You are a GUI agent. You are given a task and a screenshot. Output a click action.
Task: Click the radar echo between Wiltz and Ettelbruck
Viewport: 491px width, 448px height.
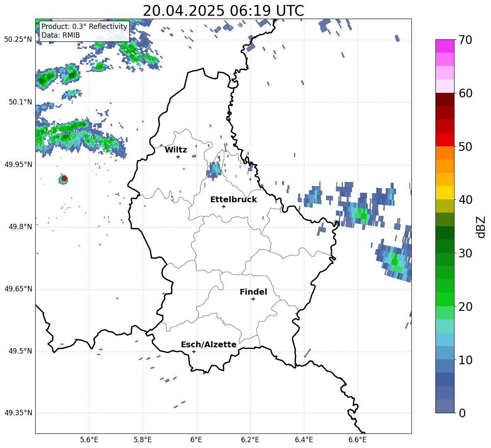pos(214,171)
